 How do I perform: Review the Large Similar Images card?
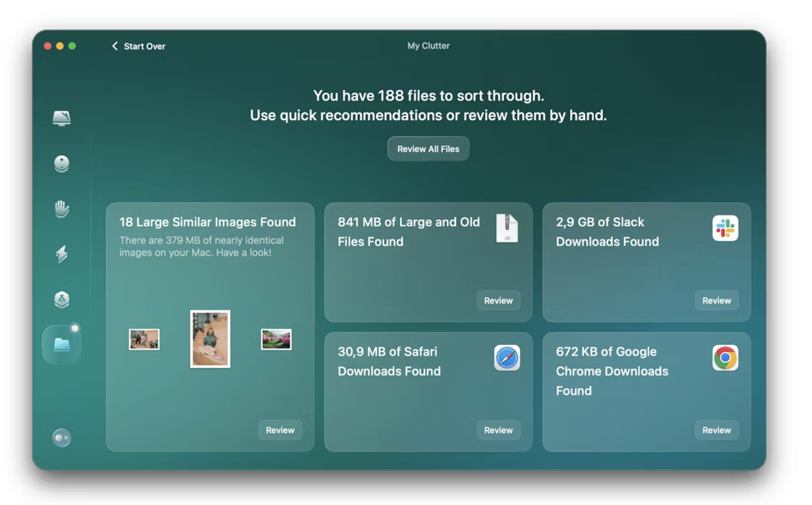pos(280,430)
